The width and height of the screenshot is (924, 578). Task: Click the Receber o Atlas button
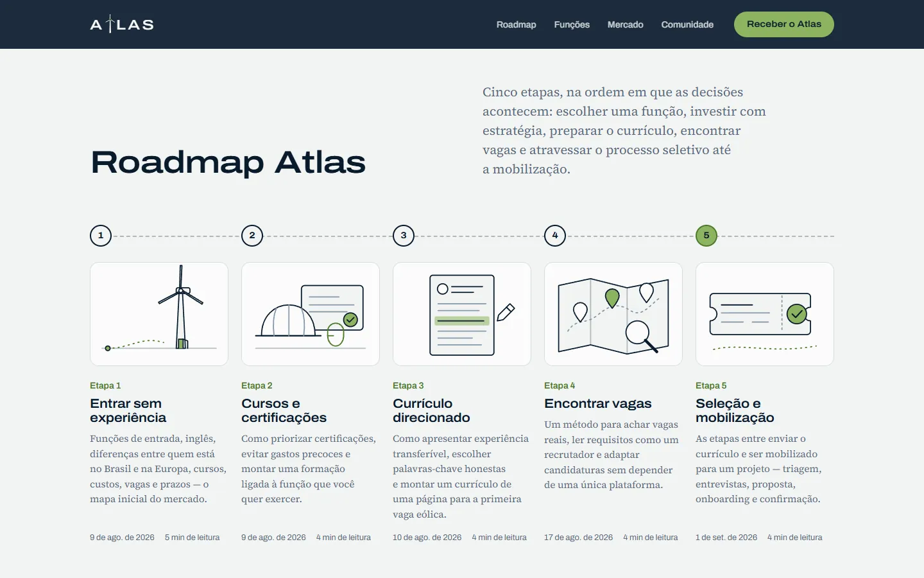[784, 24]
